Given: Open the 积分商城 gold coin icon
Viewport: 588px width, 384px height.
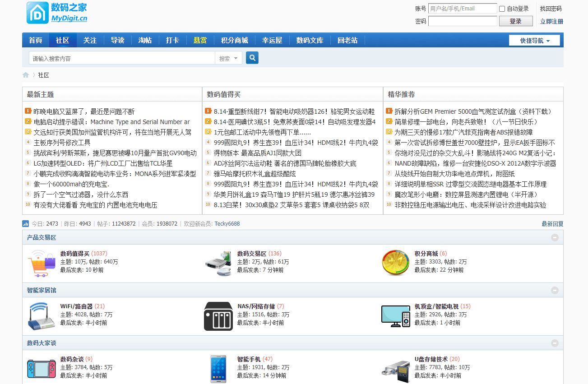Looking at the screenshot, I should point(396,263).
